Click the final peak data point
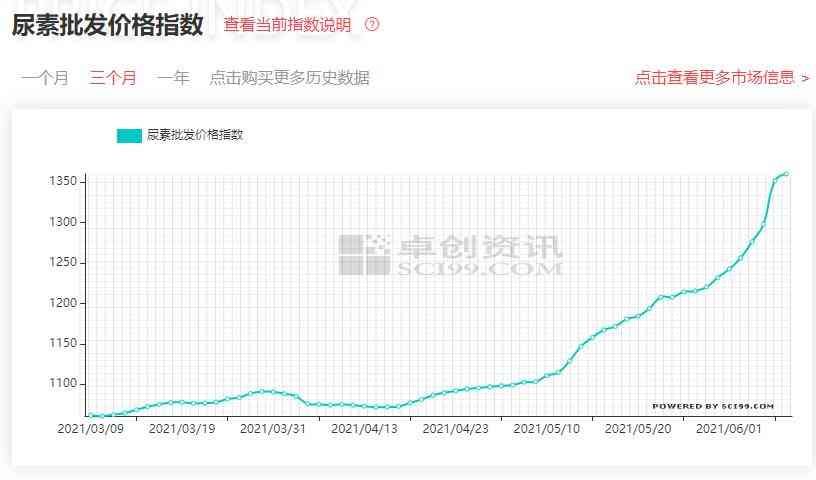This screenshot has width=816, height=480. (786, 174)
